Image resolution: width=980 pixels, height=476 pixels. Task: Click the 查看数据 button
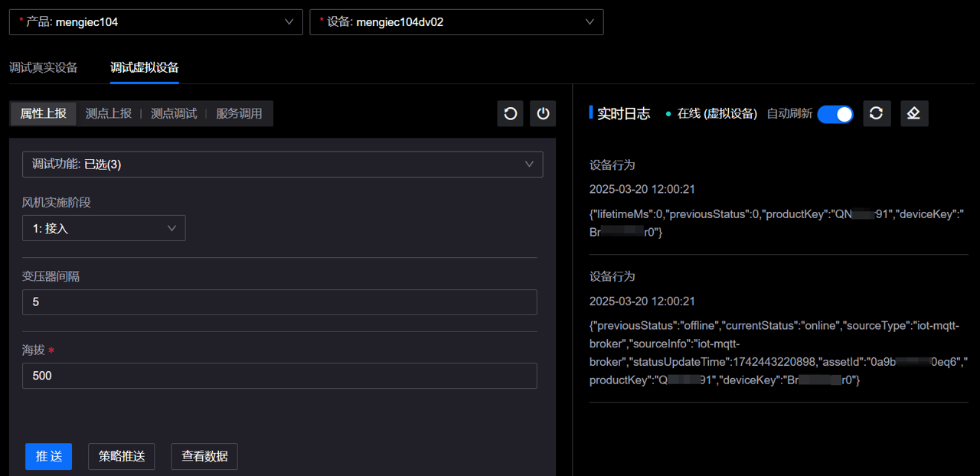(x=204, y=456)
